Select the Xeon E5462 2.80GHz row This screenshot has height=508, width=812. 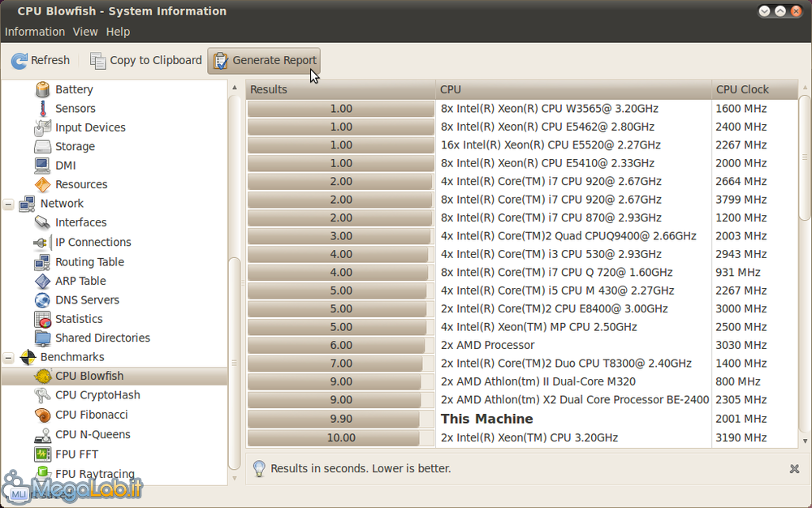pyautogui.click(x=522, y=127)
